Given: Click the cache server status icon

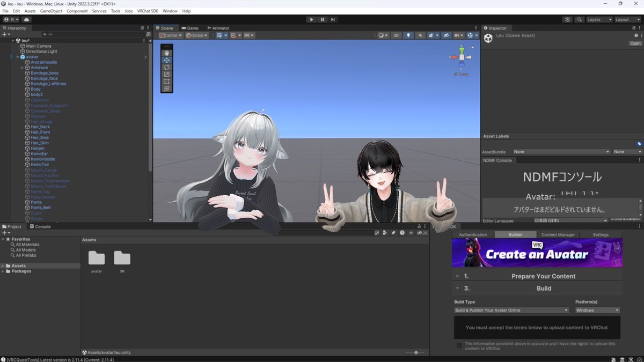Looking at the screenshot, I should [x=621, y=359].
